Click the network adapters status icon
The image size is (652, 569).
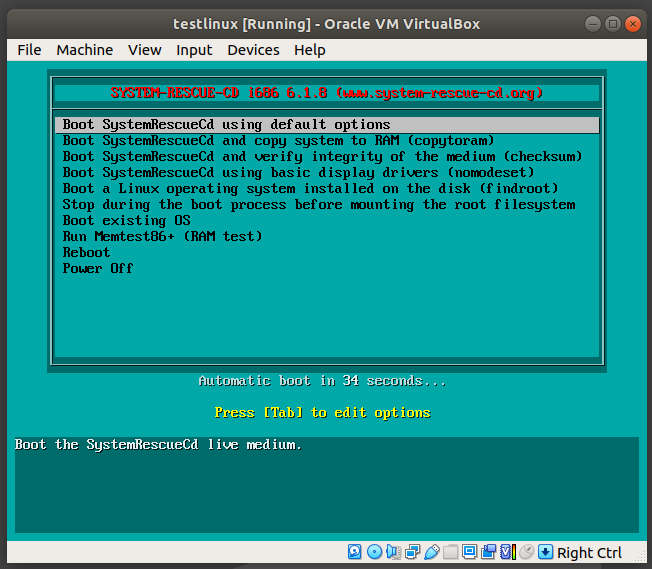tap(412, 552)
